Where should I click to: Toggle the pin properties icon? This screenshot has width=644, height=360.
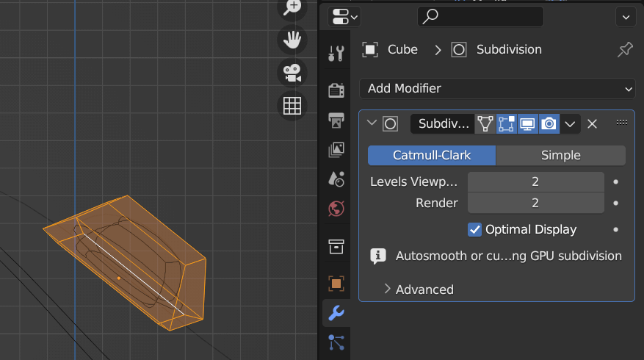pyautogui.click(x=625, y=50)
